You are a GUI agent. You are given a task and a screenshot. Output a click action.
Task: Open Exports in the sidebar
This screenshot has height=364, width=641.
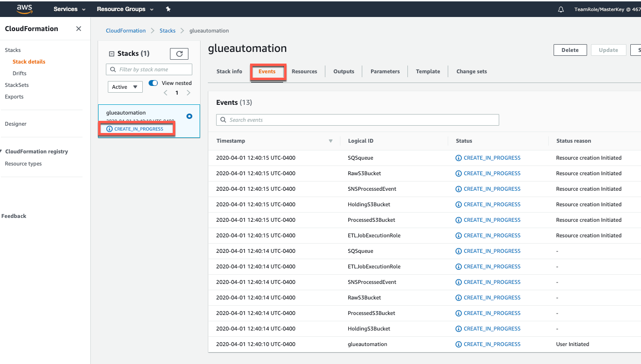point(14,97)
